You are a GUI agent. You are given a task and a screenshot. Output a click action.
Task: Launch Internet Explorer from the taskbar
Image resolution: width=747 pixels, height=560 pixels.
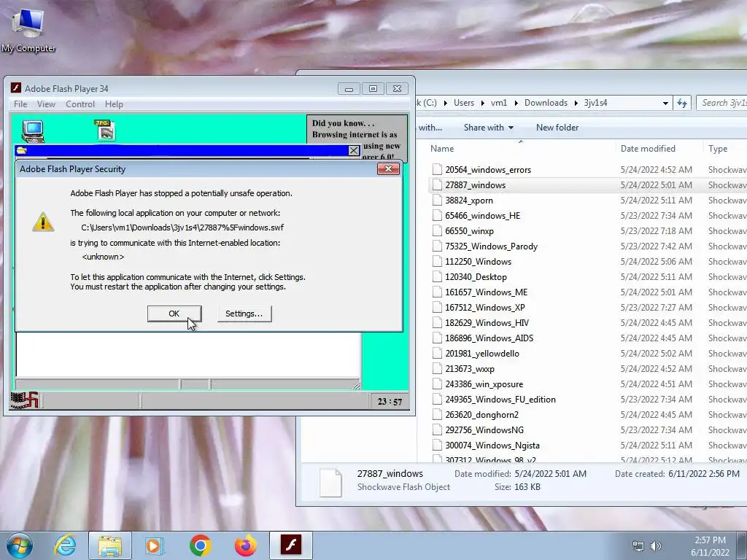coord(65,545)
